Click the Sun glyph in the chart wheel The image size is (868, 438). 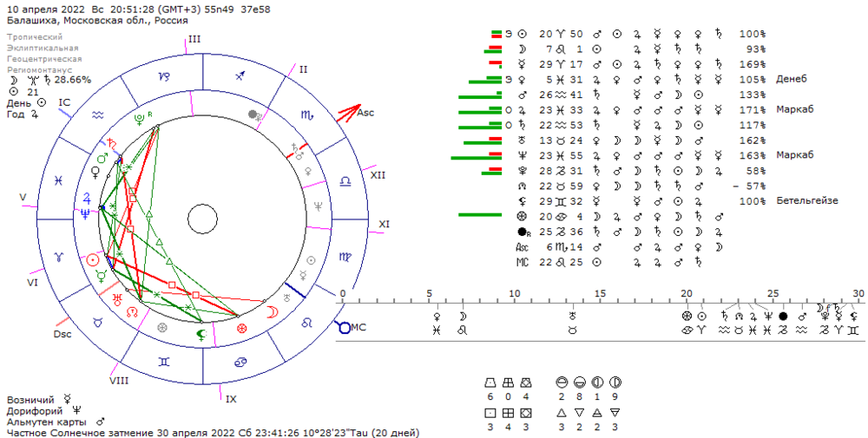[94, 259]
